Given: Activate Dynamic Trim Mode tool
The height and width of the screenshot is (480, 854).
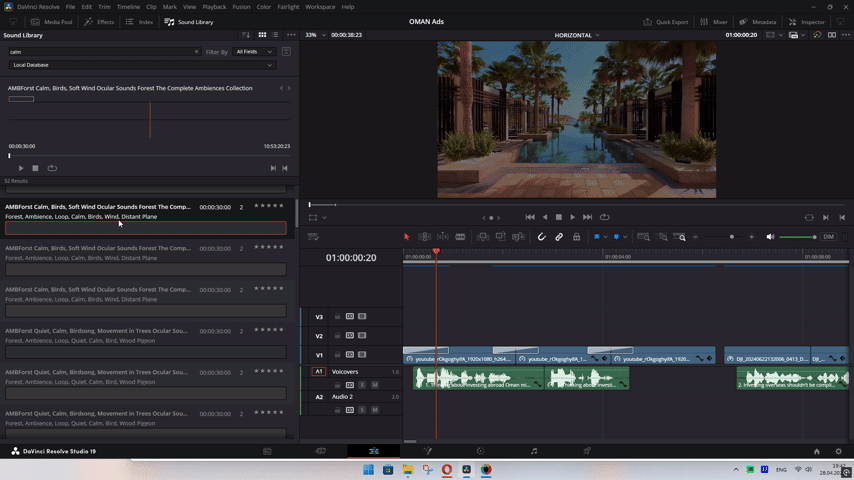Looking at the screenshot, I should click(443, 237).
